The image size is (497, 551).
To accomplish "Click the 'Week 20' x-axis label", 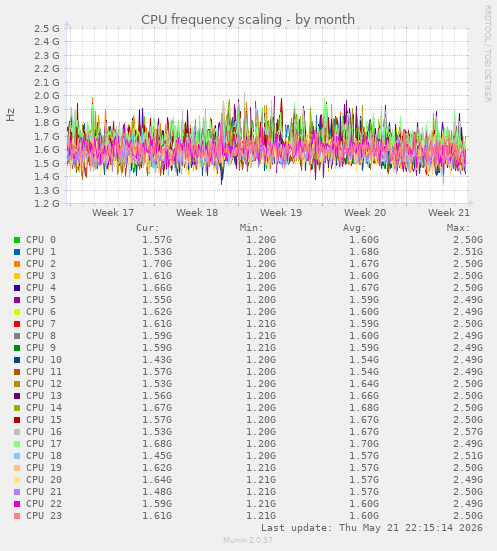I will [x=365, y=213].
